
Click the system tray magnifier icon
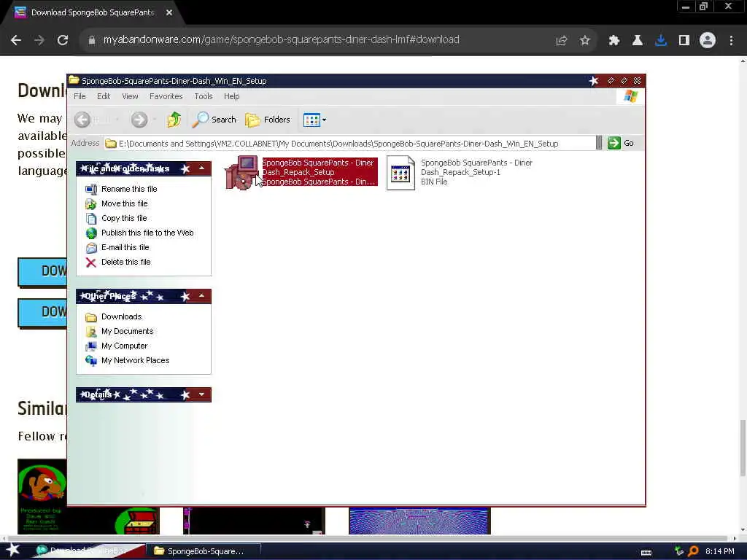(x=693, y=551)
